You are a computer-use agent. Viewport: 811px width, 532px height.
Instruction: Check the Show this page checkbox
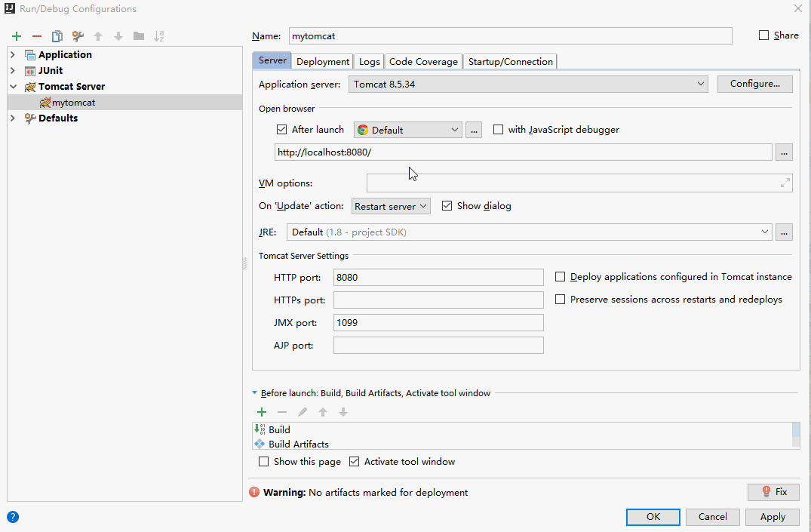(x=264, y=461)
